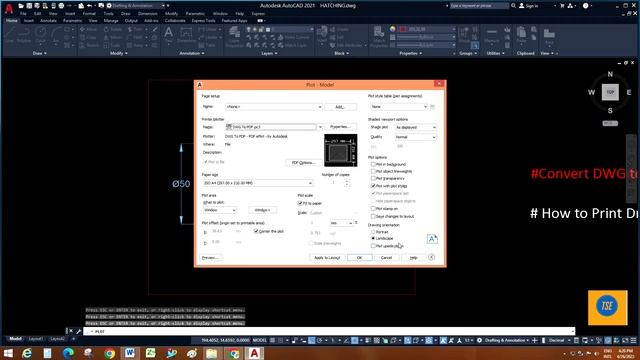Open Layer Properties manager
Screen dimensions: 640x360
[x=234, y=36]
